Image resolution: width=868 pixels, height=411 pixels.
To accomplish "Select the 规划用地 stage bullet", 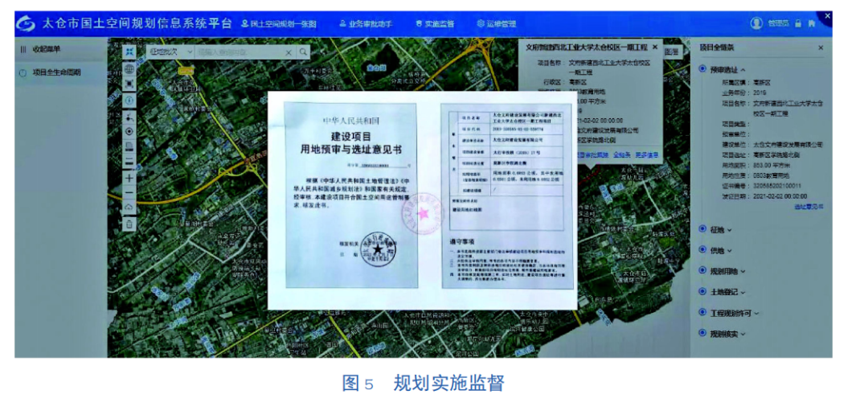I will 702,271.
